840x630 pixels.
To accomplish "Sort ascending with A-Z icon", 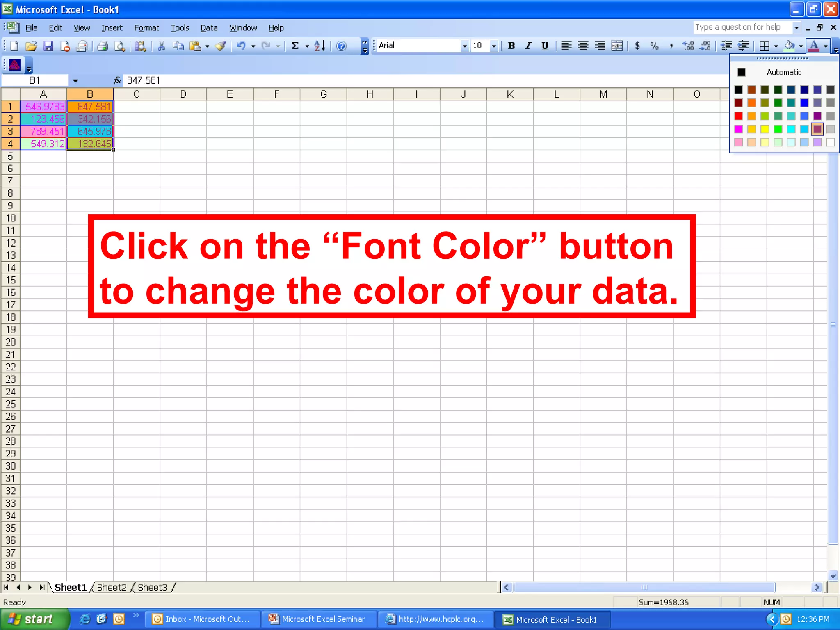I will [320, 46].
